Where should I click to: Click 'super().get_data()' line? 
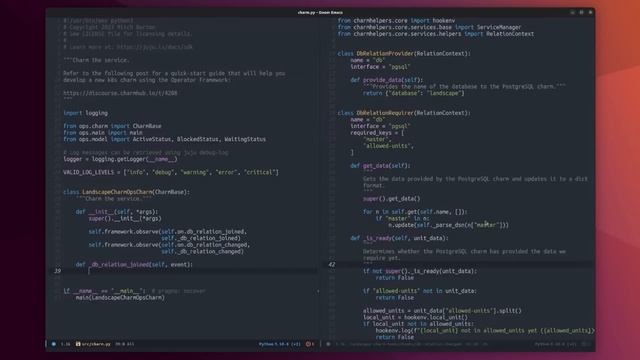pos(391,199)
